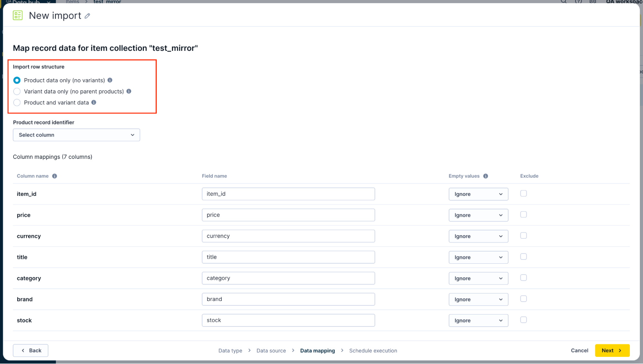Click the info icon beside Empty values header

tap(486, 176)
